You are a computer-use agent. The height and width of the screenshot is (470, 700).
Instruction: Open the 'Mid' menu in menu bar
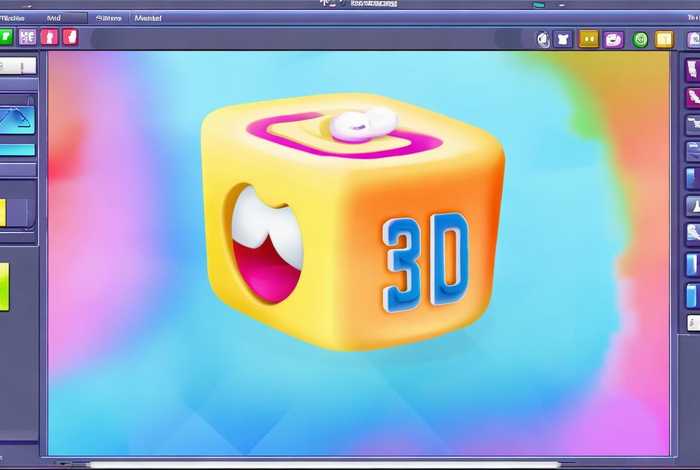pos(53,18)
